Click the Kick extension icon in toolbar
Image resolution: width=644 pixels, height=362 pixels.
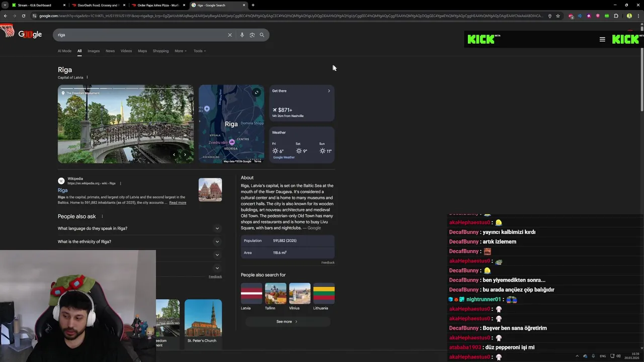(x=607, y=16)
